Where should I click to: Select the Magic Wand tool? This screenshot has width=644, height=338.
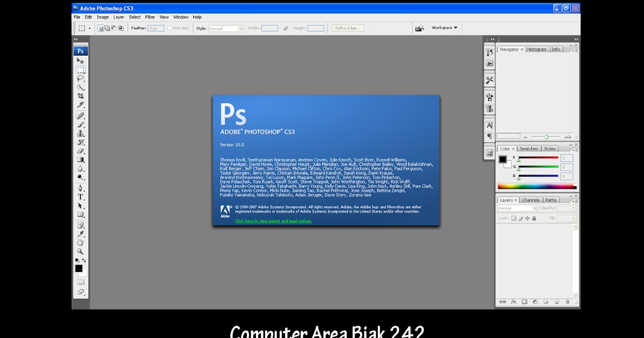tap(80, 87)
